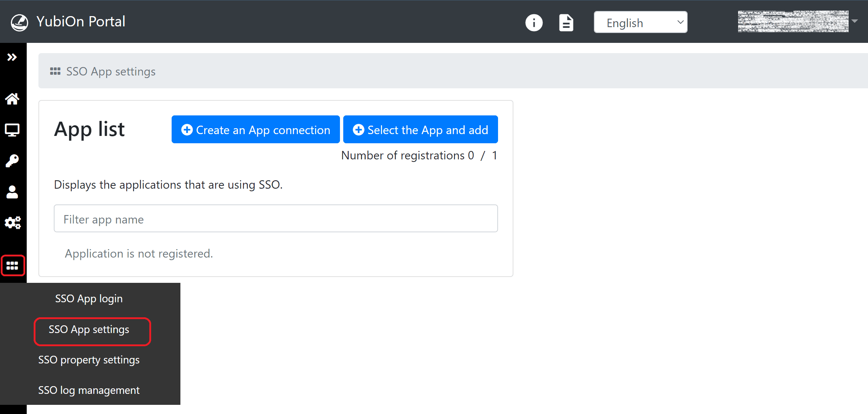
Task: Click 'Displays the applications that are using SSO.' text
Action: coord(168,185)
